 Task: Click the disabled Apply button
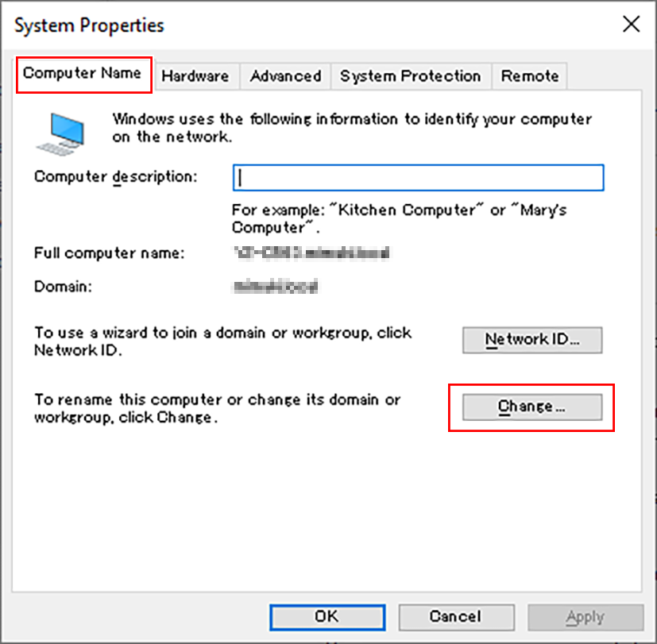click(x=586, y=617)
